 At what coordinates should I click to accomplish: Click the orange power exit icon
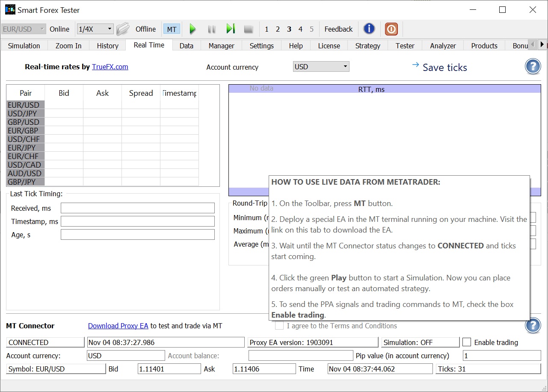click(391, 29)
